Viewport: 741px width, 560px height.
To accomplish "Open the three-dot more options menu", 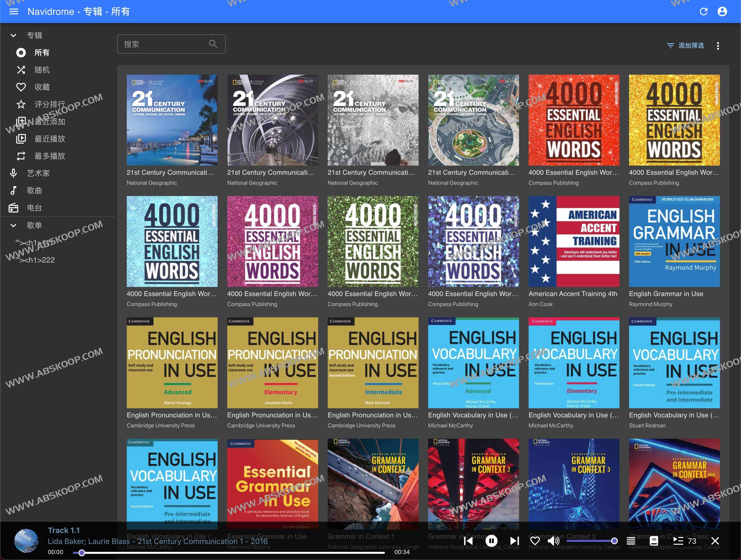I will (718, 46).
